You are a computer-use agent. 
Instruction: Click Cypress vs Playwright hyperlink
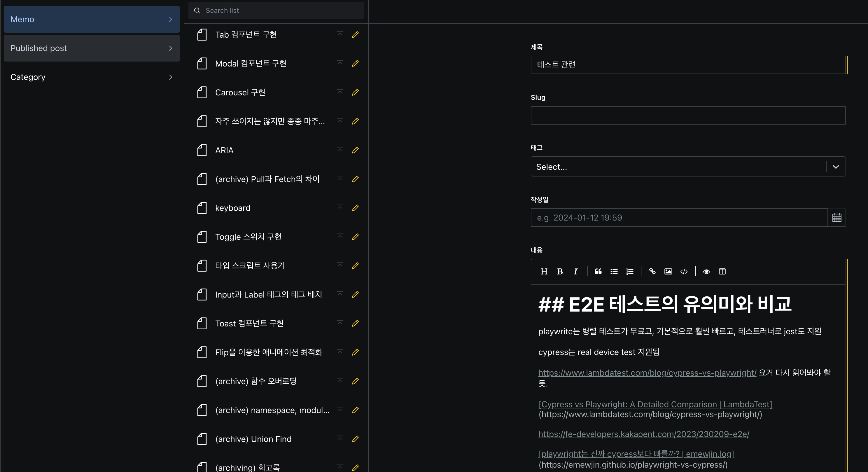point(655,404)
